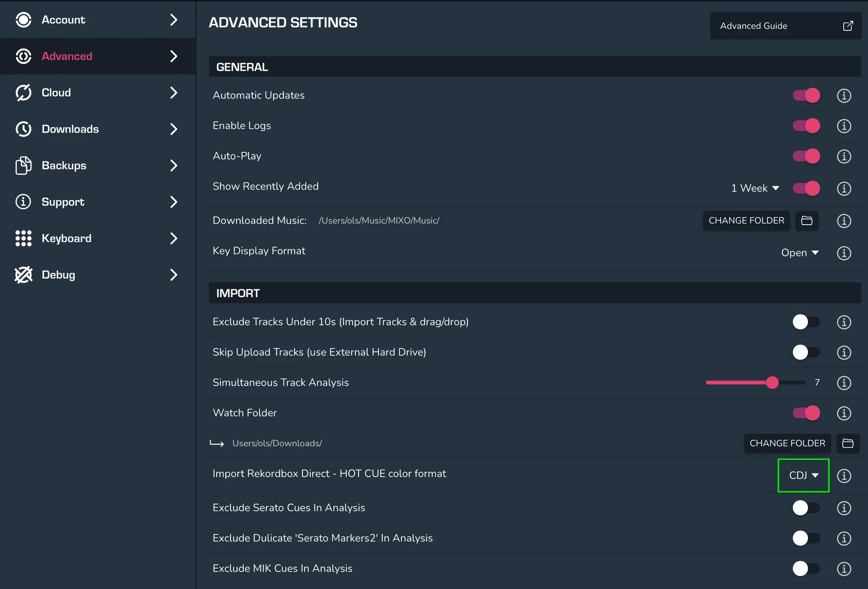Show info for Simultaneous Track Analysis
Viewport: 868px width, 589px height.
tap(844, 383)
